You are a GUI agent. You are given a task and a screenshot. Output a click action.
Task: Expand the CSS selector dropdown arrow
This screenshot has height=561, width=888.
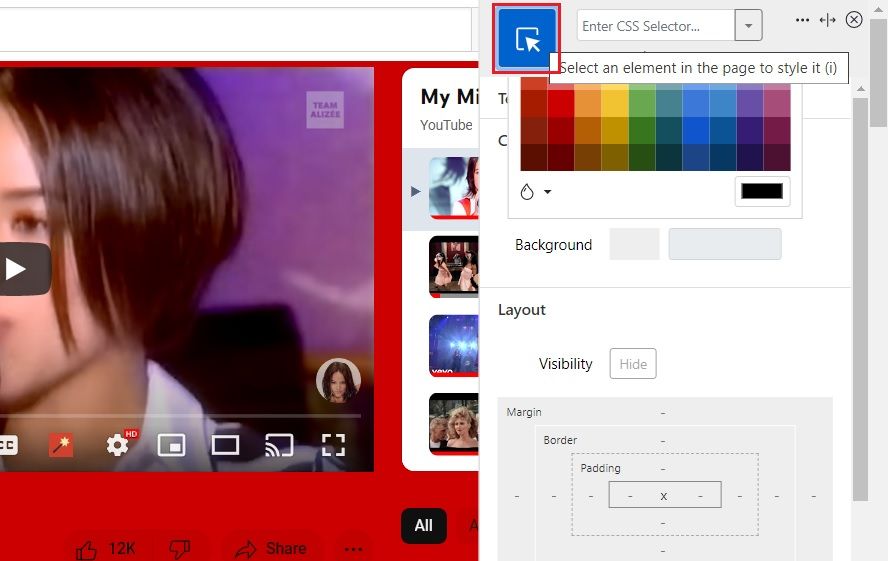click(748, 25)
